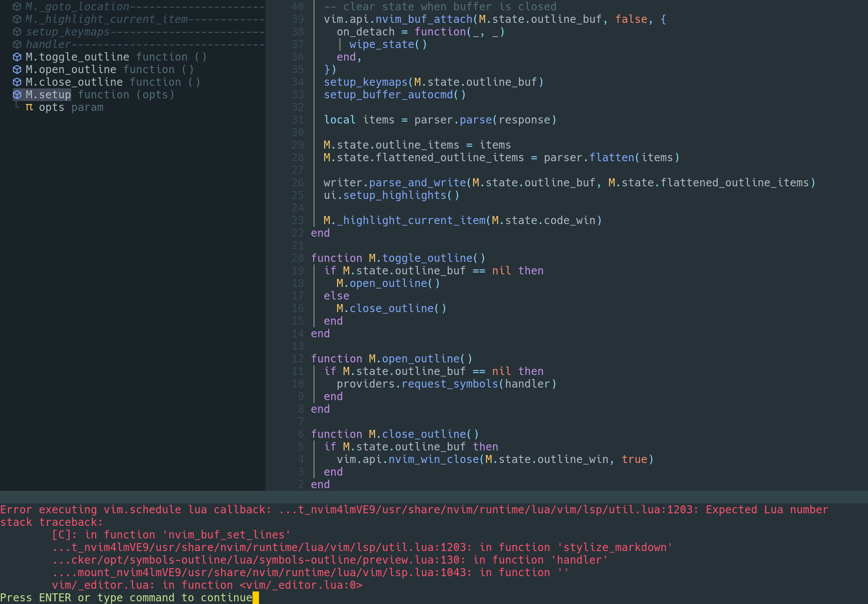The width and height of the screenshot is (868, 604).
Task: Click line number 20 in the gutter
Action: [298, 258]
